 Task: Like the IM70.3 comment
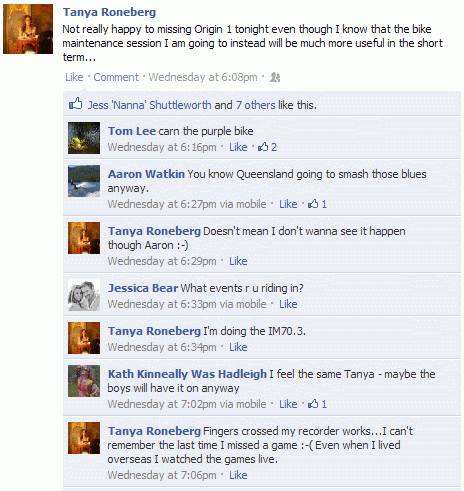tap(238, 347)
